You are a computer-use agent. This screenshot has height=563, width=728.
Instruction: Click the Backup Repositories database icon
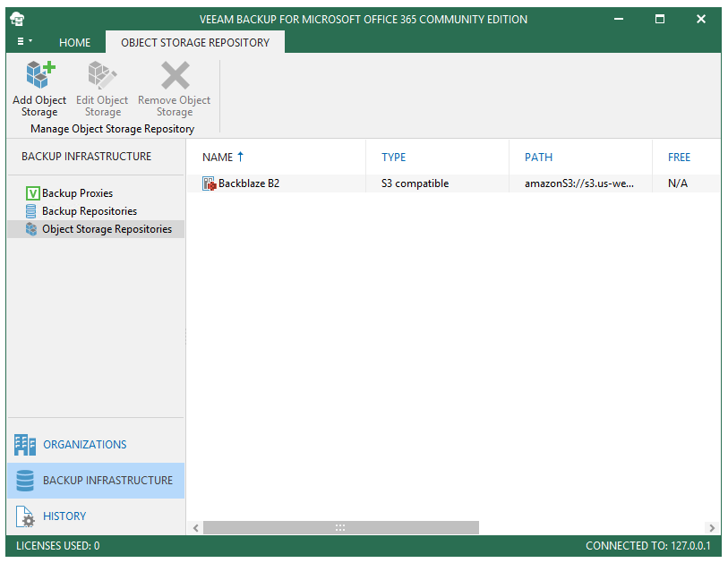coord(30,211)
